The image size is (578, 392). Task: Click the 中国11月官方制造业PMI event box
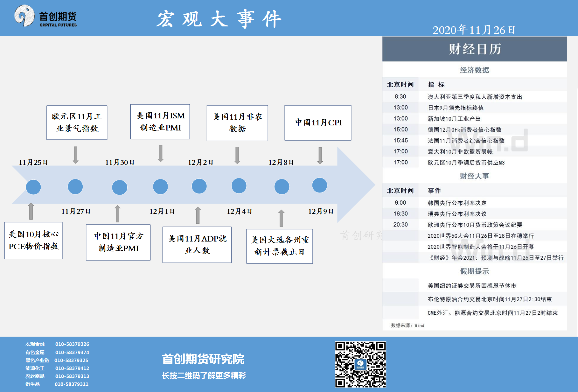(118, 242)
